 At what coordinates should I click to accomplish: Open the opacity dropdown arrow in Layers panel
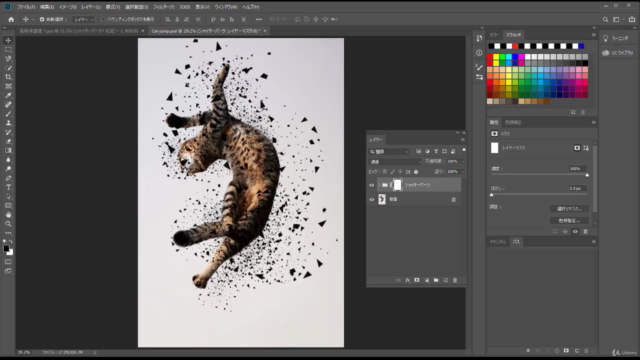click(x=462, y=162)
